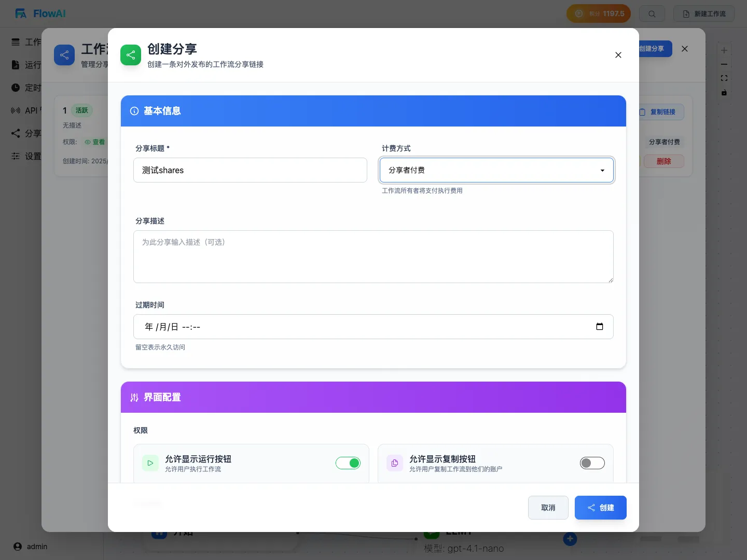Click the 定时 clock icon in sidebar

(16, 88)
